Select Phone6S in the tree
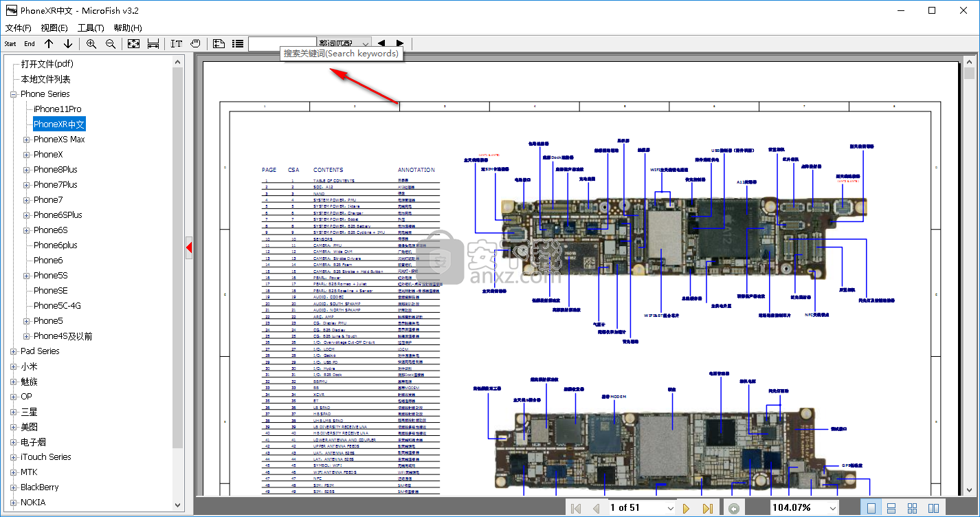980x517 pixels. click(51, 230)
